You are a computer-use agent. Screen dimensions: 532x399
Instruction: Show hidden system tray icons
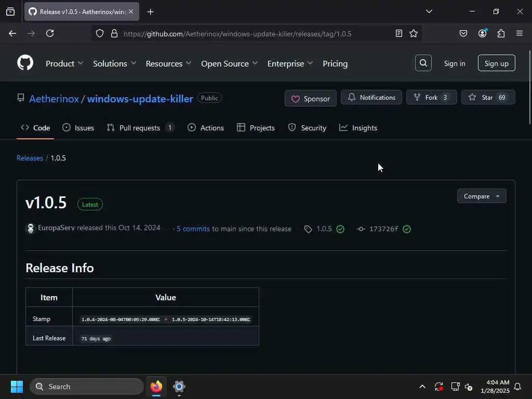(422, 387)
